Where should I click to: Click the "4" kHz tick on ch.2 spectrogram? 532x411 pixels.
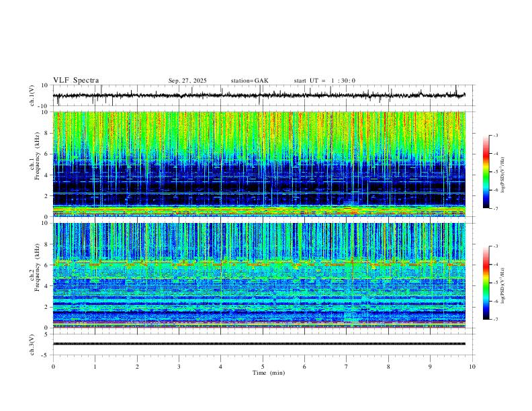46,286
